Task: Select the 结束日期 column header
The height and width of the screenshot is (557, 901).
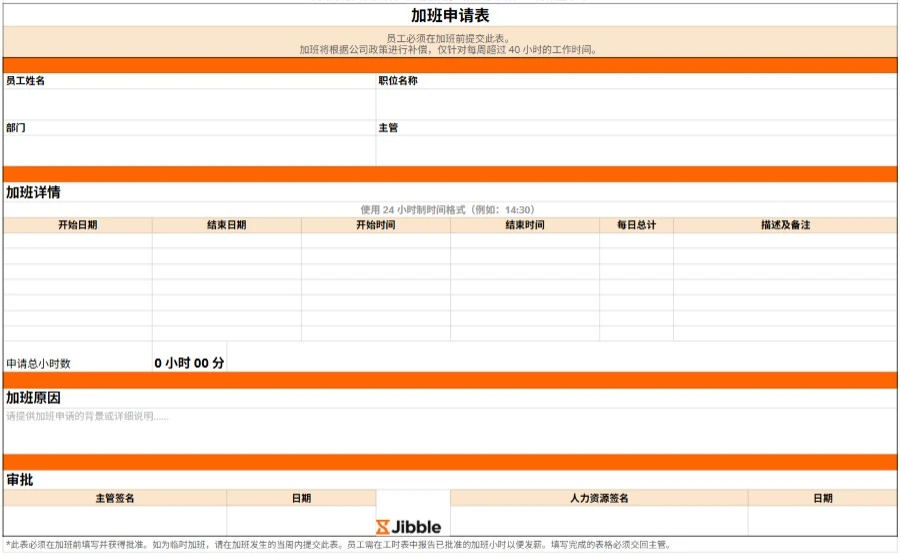Action: coord(226,225)
